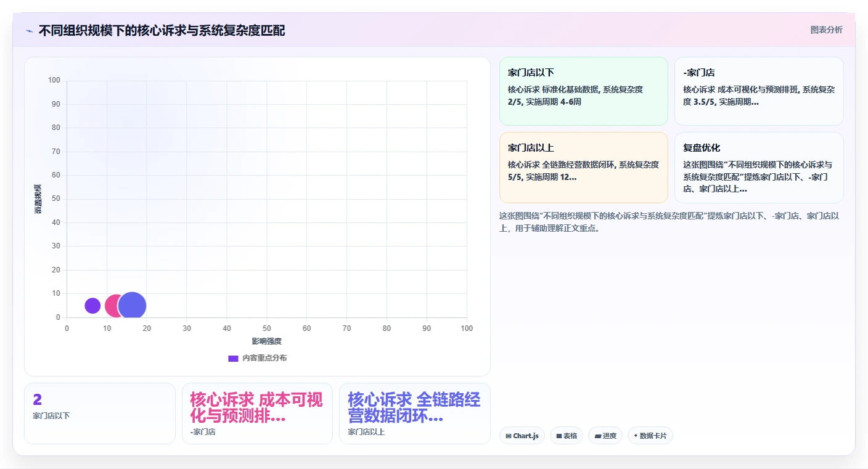Select the large blue bubble on chart
Image resolution: width=868 pixels, height=469 pixels.
point(132,306)
